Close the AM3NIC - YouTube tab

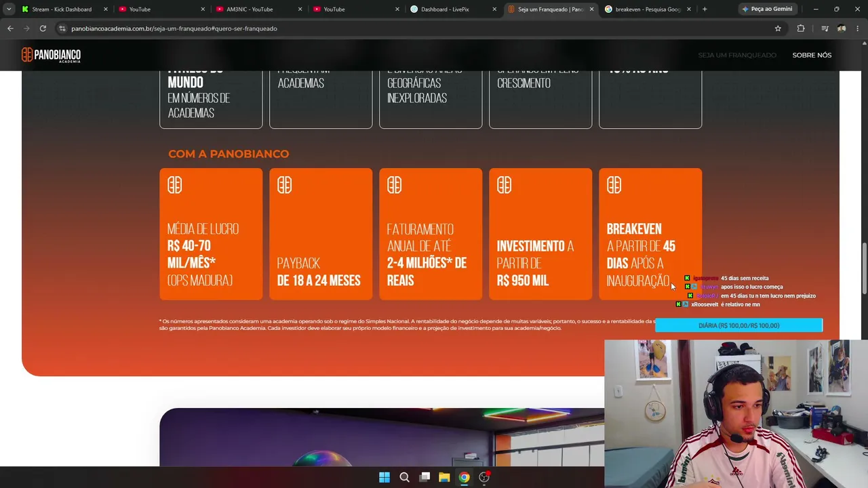[300, 9]
